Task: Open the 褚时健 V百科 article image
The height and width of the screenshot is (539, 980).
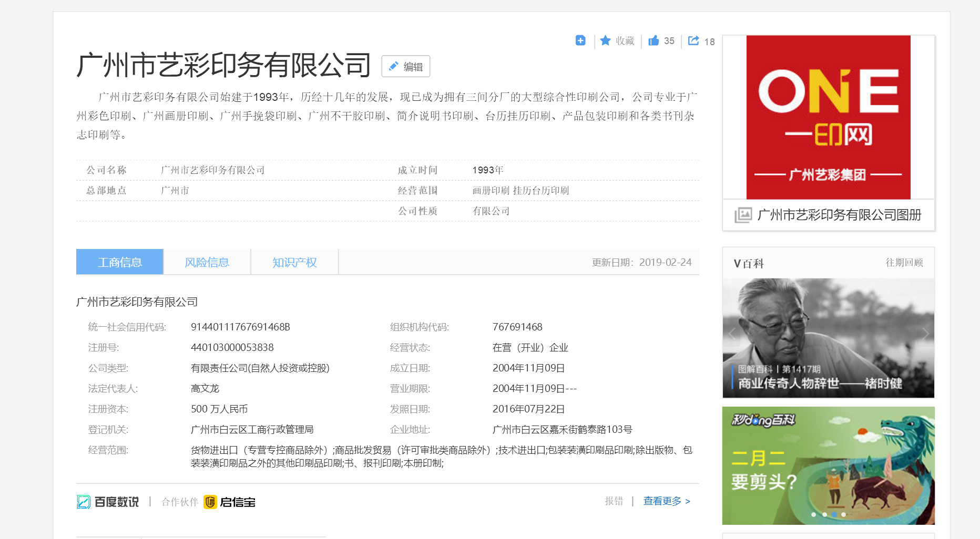Action: coord(829,338)
